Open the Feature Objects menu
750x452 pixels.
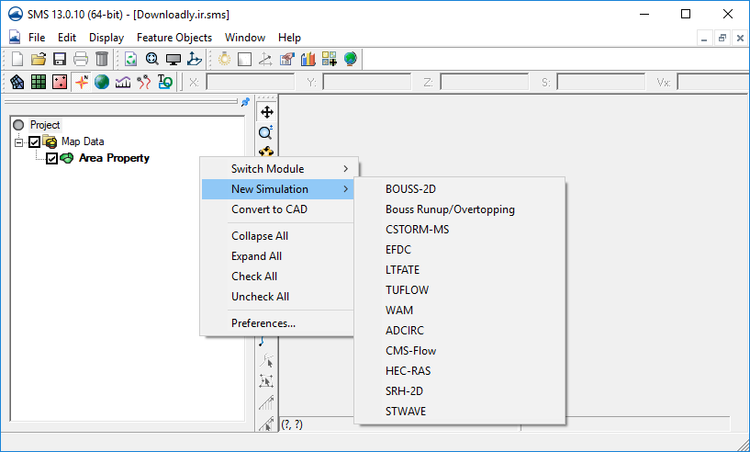coord(174,37)
